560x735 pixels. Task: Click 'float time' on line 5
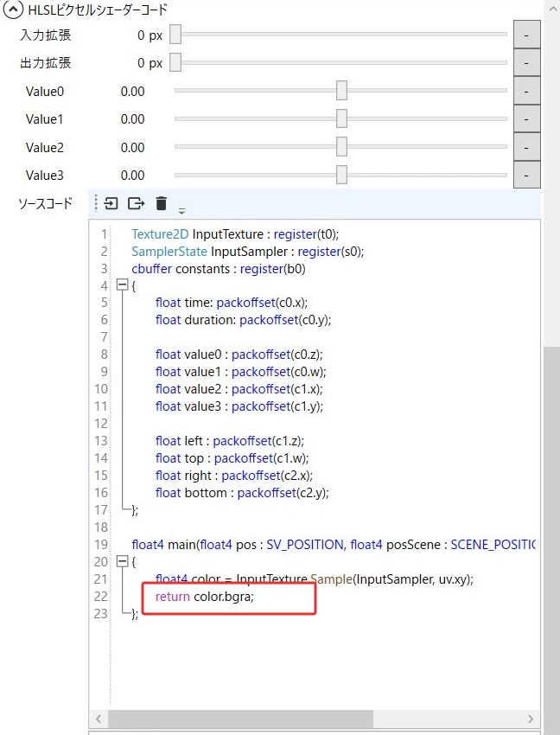(184, 303)
